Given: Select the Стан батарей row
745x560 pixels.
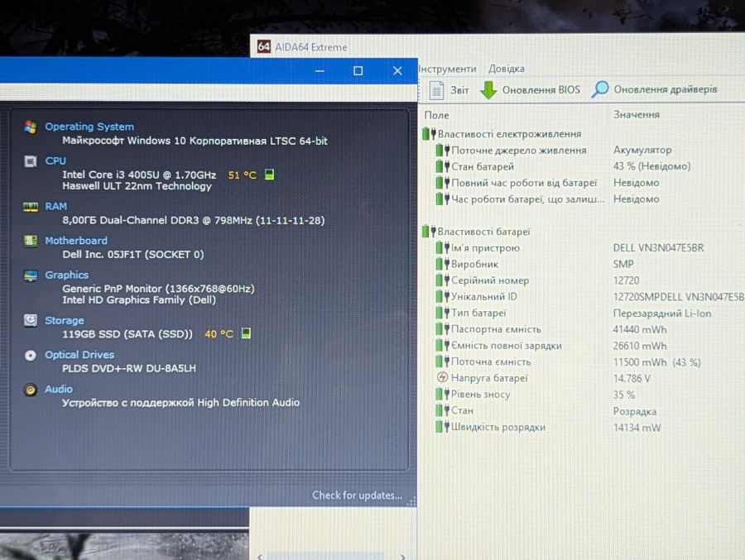Looking at the screenshot, I should click(x=589, y=167).
